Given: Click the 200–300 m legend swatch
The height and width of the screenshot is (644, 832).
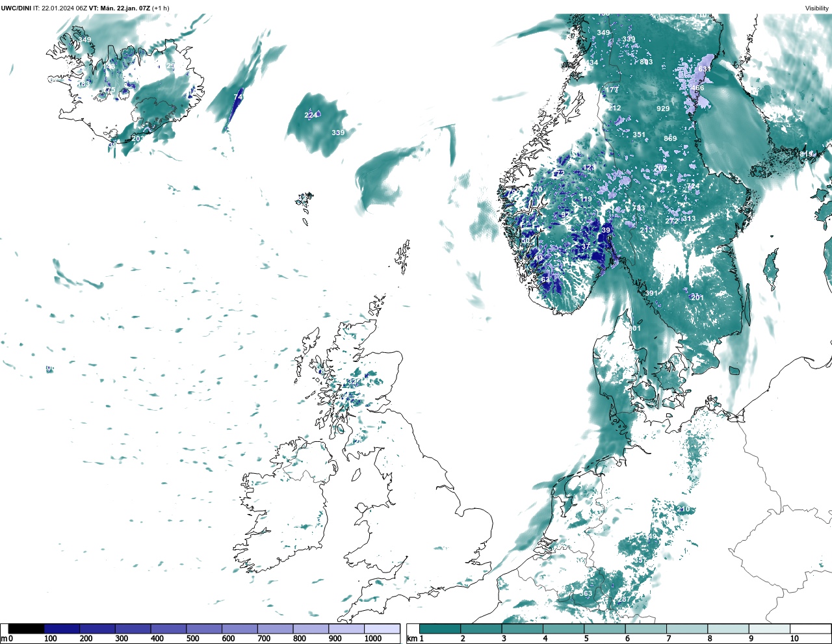Looking at the screenshot, I should pyautogui.click(x=97, y=629).
